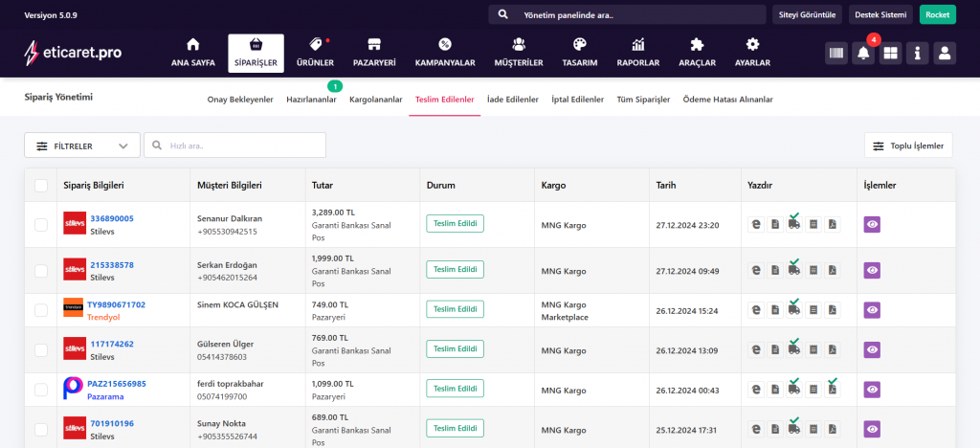The height and width of the screenshot is (448, 980).
Task: Tick the select-all checkbox in table header
Action: 40,186
